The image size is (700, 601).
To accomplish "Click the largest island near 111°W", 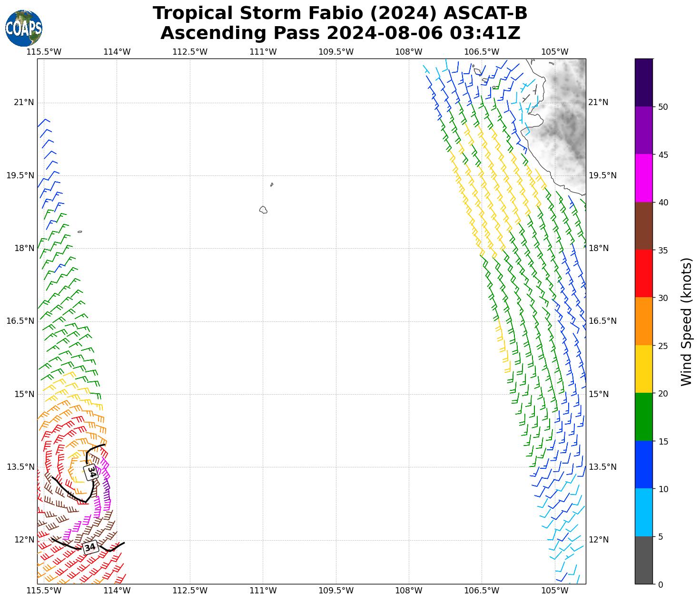I will click(263, 210).
